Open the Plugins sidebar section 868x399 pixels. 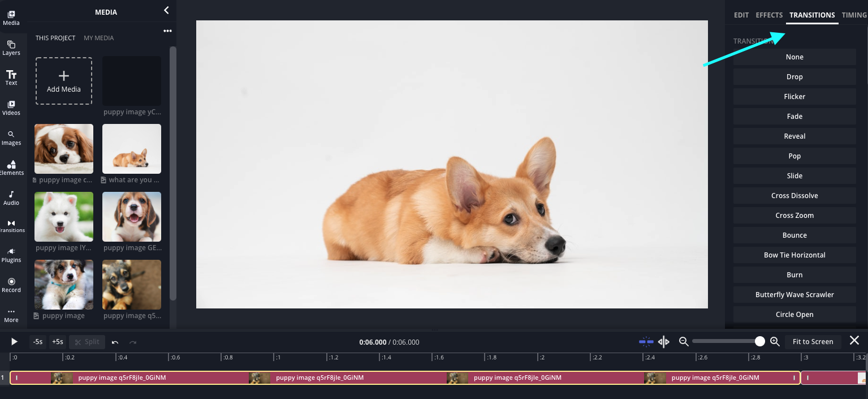click(11, 255)
